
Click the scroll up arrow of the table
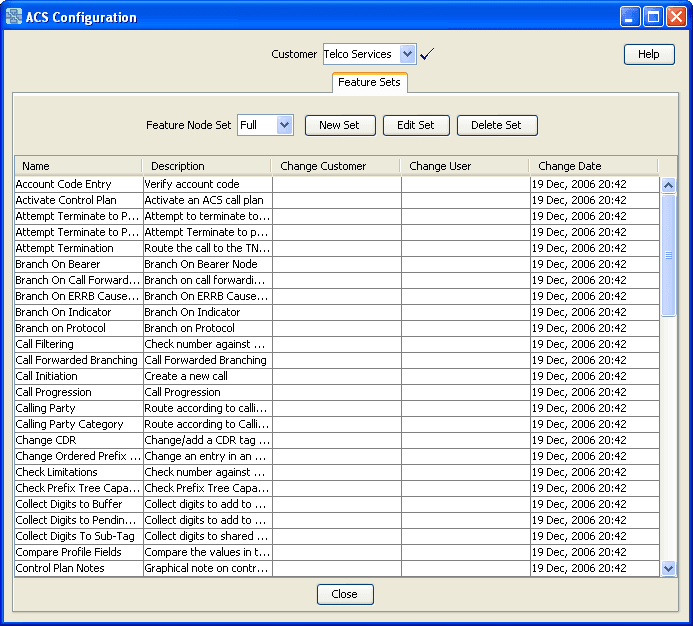pyautogui.click(x=668, y=185)
